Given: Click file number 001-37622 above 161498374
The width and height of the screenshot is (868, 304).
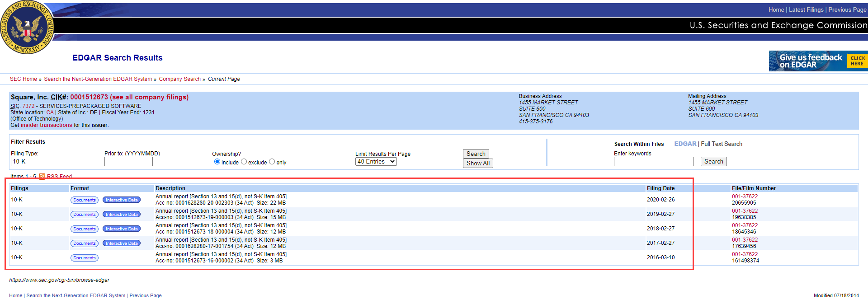Looking at the screenshot, I should (x=745, y=254).
